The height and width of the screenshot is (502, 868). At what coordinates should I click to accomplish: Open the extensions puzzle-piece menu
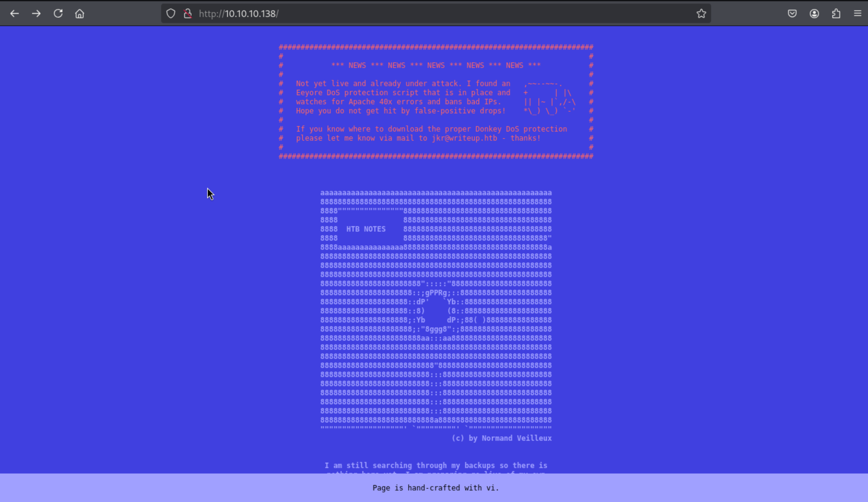click(x=836, y=14)
